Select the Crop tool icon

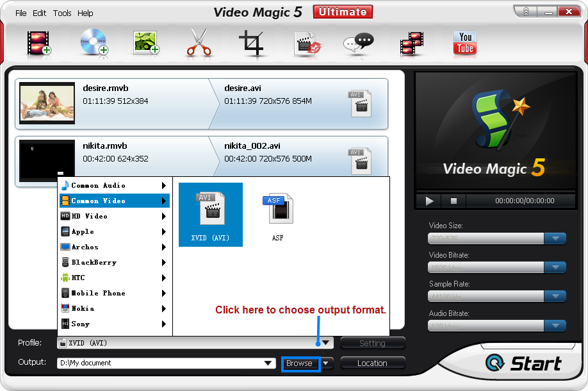pos(251,43)
